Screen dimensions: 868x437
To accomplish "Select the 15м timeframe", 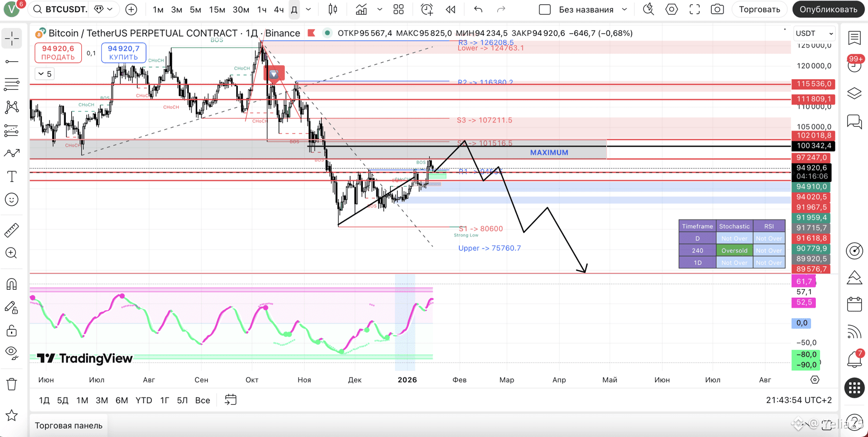I will click(217, 9).
